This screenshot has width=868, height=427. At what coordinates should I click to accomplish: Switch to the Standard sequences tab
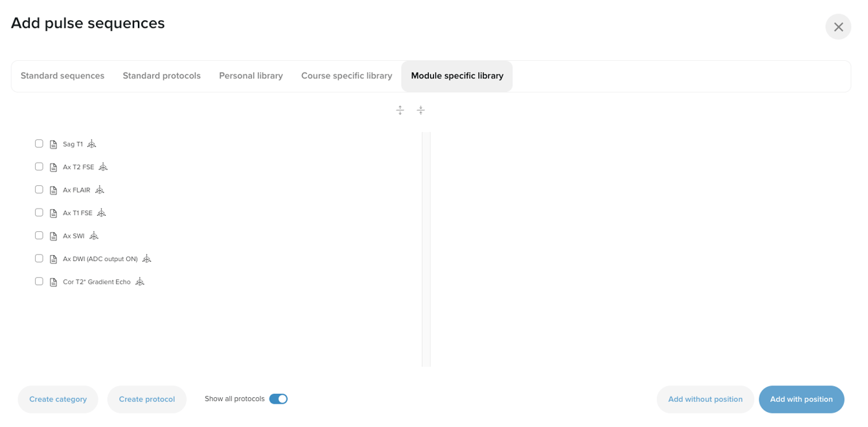pos(62,76)
